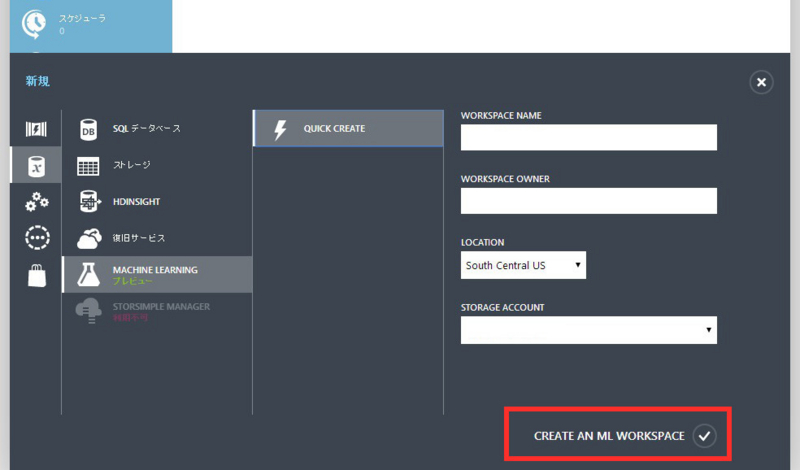Select the Data Services category icon
The width and height of the screenshot is (800, 470).
pos(36,166)
